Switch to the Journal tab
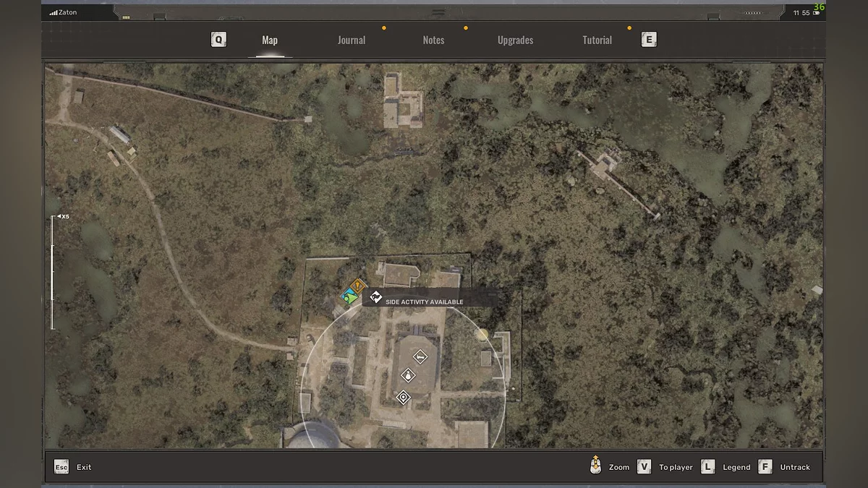Screen dimensions: 868x488 coord(352,40)
